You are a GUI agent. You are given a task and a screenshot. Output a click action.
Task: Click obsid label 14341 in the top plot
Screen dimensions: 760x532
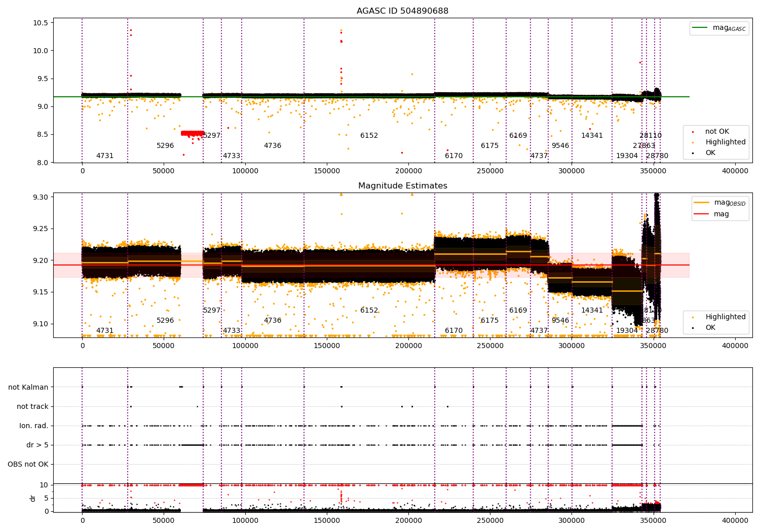[592, 136]
